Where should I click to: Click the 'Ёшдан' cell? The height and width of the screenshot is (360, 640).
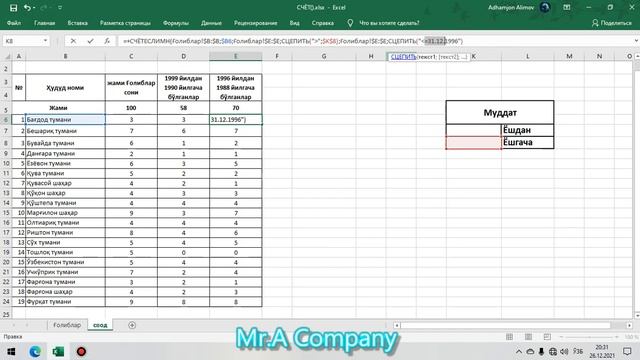tap(527, 130)
